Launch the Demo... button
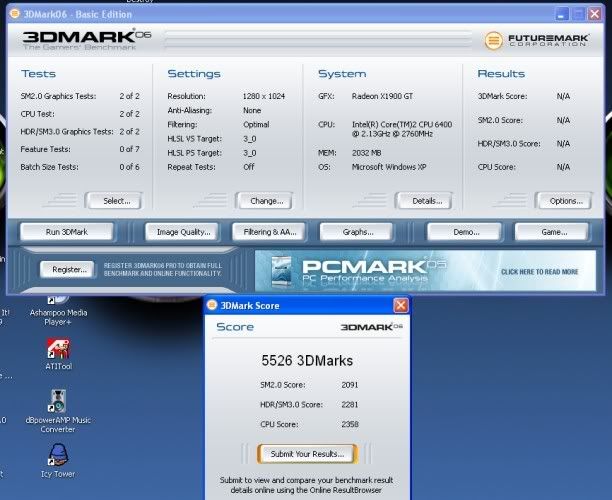 [x=464, y=232]
